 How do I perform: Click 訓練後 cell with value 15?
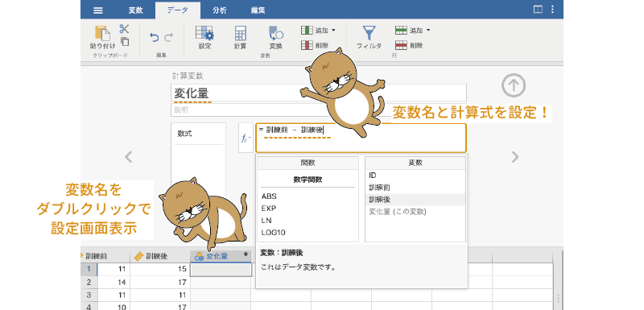(159, 270)
